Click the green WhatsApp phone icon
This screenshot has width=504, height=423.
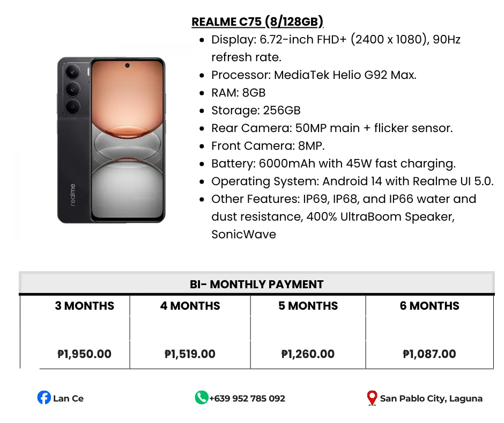(202, 398)
